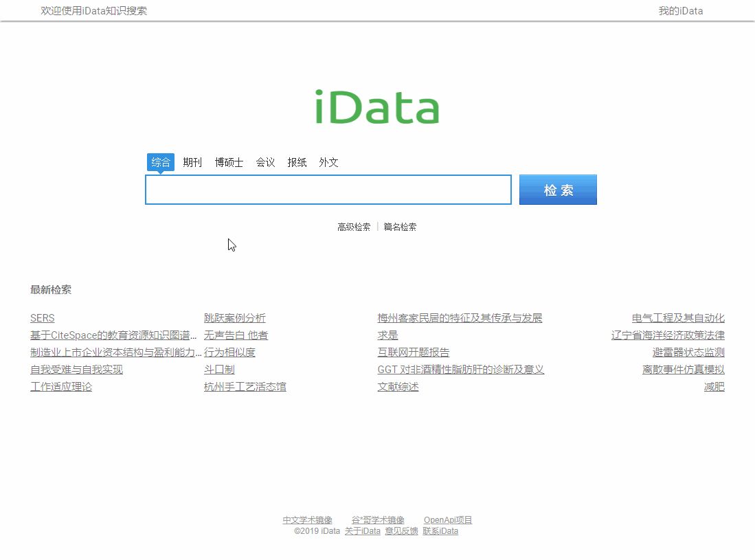Open recent search 辽宁省海洋经济政策法律
Screen dimensions: 755x560
coord(668,335)
